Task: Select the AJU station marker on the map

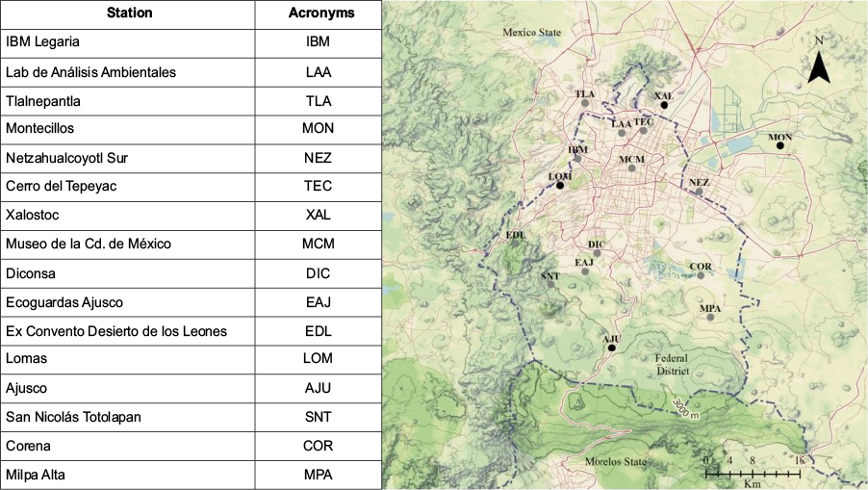Action: (x=611, y=348)
